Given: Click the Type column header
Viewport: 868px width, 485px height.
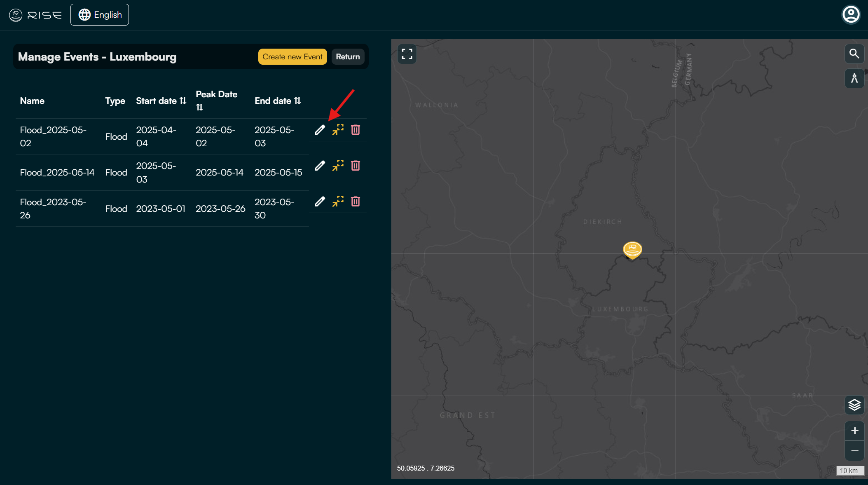Looking at the screenshot, I should (x=115, y=101).
